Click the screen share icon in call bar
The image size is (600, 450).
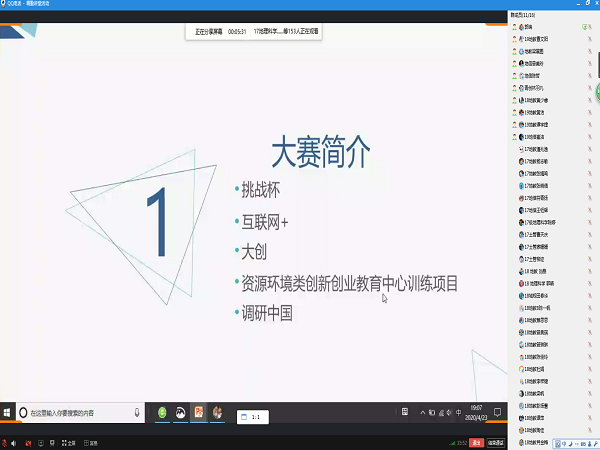pos(41,443)
